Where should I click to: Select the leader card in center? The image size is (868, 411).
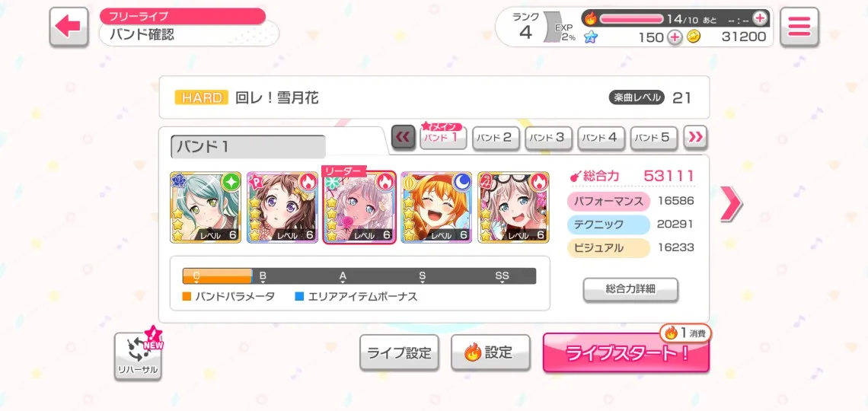click(x=359, y=208)
